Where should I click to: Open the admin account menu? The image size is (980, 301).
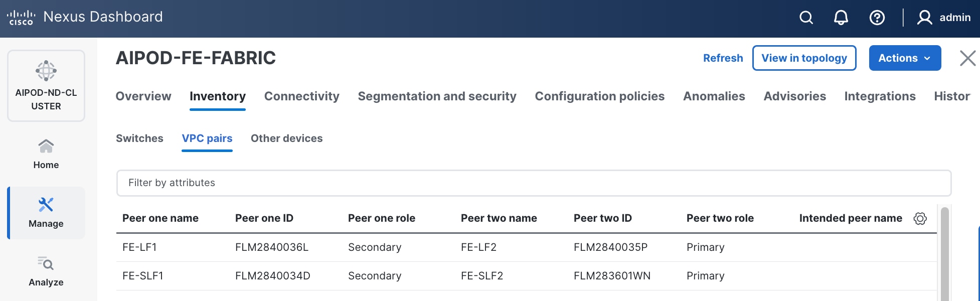(944, 18)
